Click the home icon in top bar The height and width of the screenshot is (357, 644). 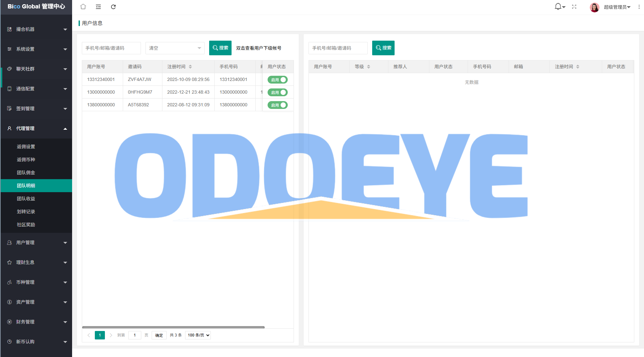coord(83,7)
